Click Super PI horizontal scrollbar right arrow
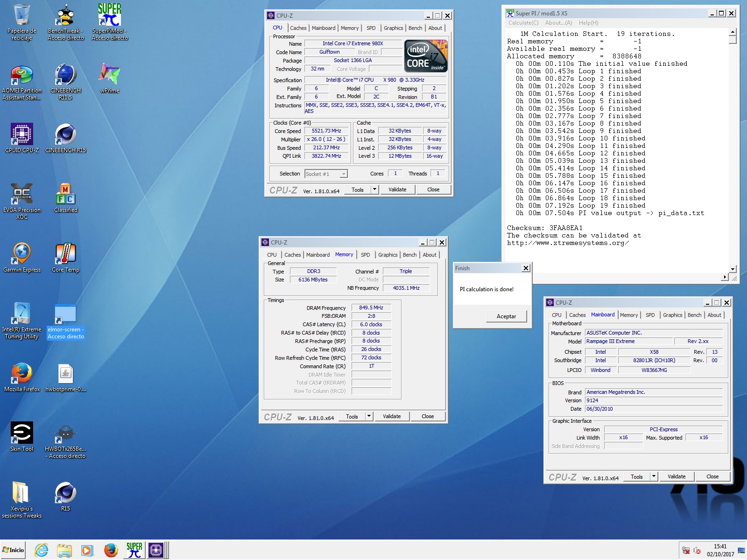The height and width of the screenshot is (560, 747). [725, 277]
